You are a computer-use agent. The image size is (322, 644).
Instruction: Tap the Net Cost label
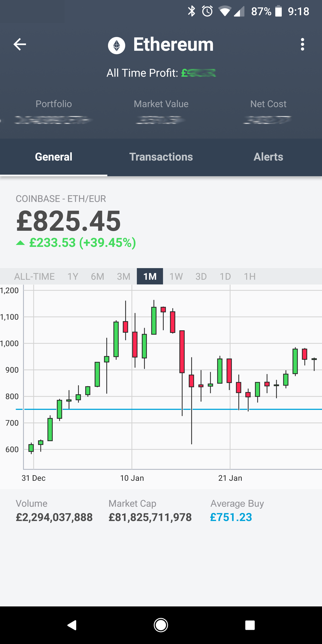268,104
